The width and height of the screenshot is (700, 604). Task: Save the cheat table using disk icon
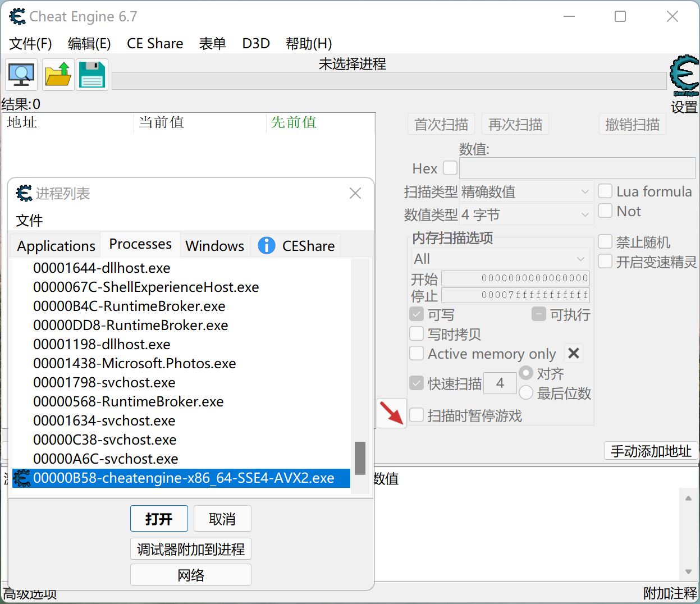(91, 74)
